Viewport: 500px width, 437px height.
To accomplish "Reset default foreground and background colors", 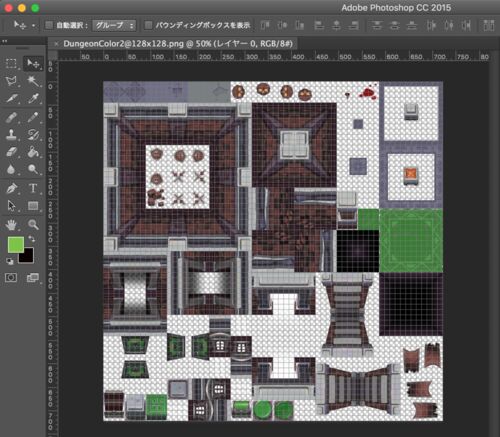I will click(10, 261).
